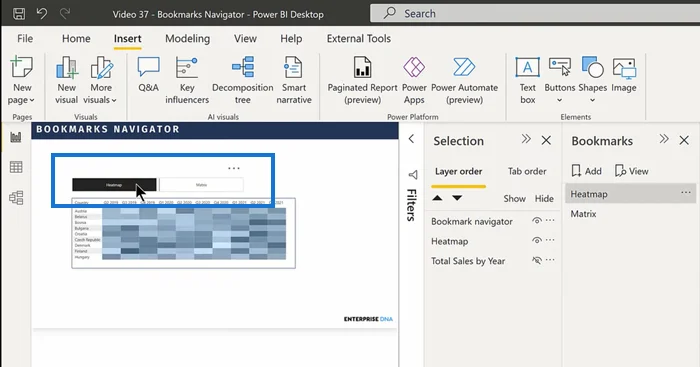Select the Insert ribbon tab

pos(127,39)
